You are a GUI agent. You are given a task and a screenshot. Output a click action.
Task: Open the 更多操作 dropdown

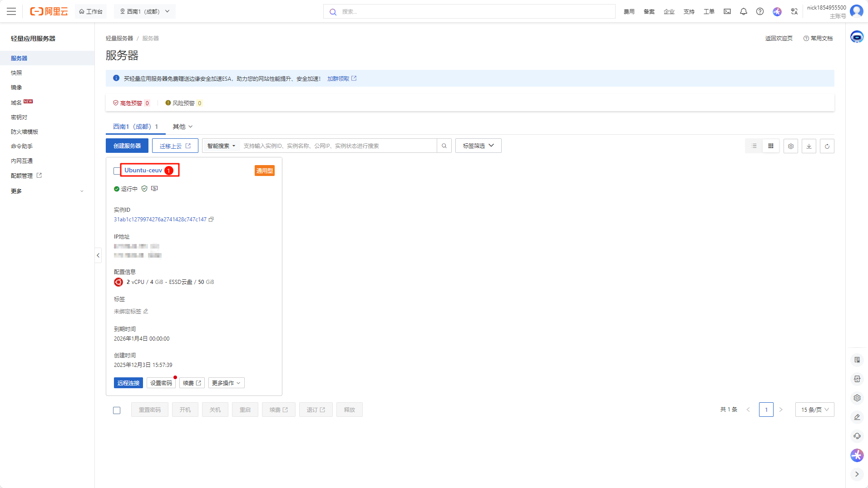(226, 383)
